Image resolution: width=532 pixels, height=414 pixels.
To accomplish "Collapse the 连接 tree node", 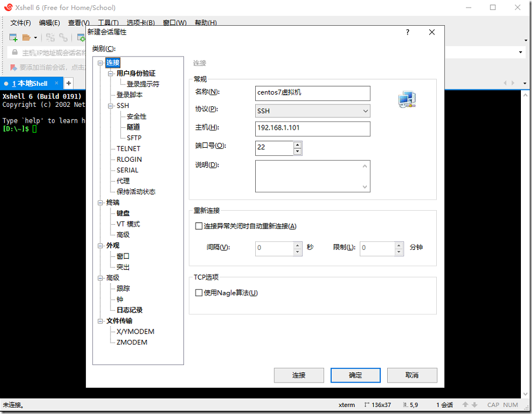I will (100, 63).
